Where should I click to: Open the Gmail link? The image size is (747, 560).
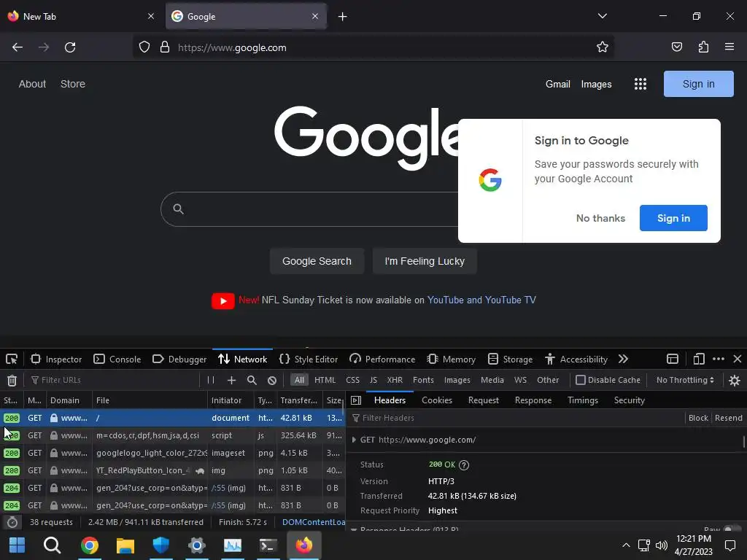[558, 85]
